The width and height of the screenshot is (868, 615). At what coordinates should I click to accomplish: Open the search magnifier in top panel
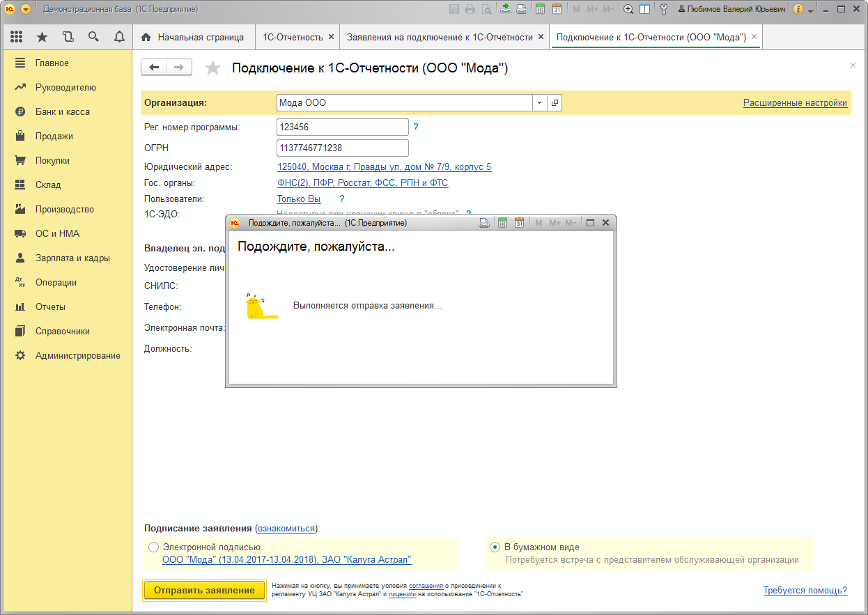93,37
